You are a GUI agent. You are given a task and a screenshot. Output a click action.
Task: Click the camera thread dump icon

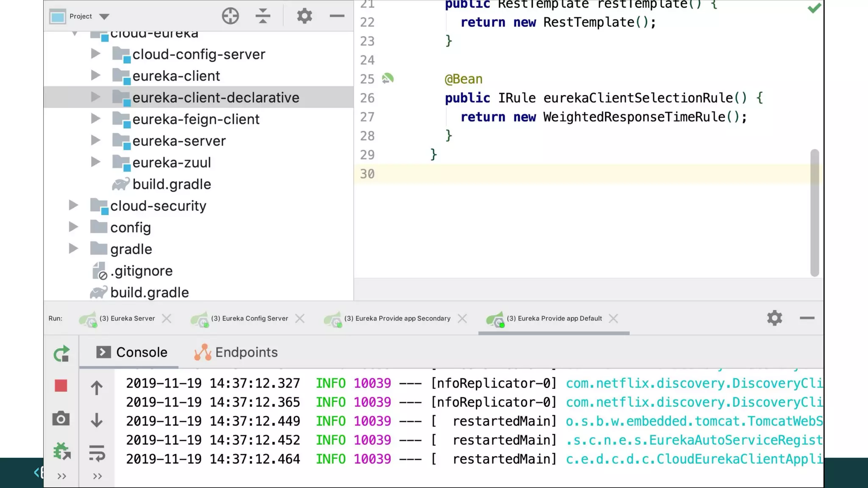tap(61, 419)
